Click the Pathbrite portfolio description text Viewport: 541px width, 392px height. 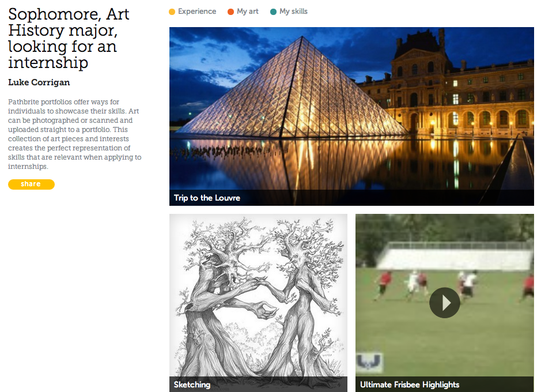75,134
